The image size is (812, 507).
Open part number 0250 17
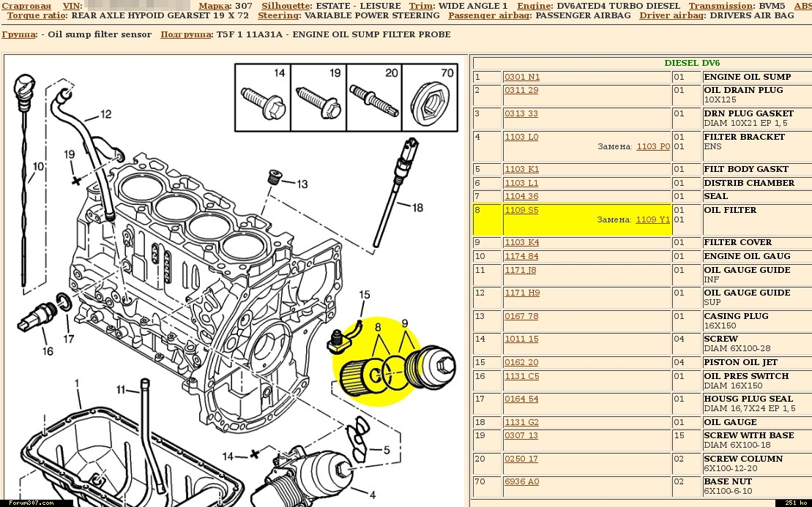coord(521,459)
